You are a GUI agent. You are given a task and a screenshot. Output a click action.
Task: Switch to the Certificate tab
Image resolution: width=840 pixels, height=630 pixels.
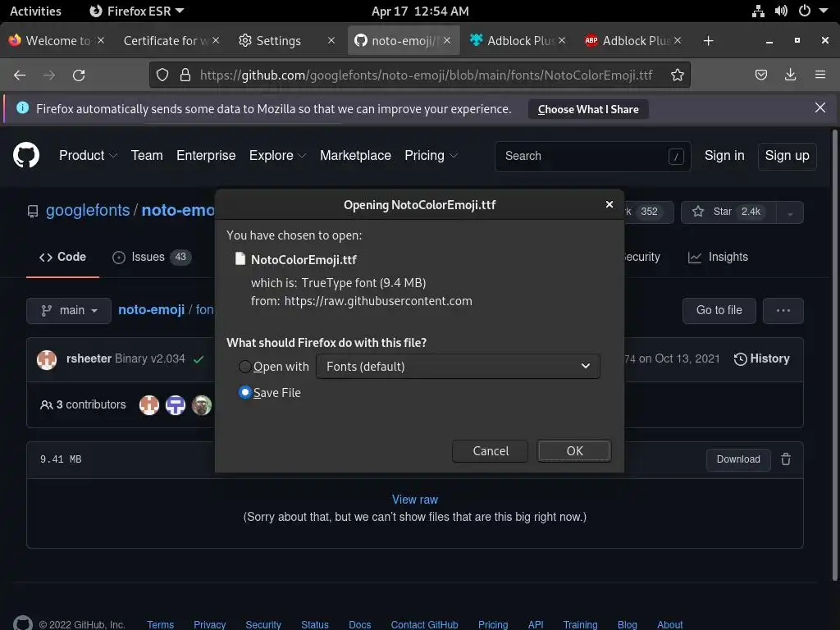coord(166,41)
